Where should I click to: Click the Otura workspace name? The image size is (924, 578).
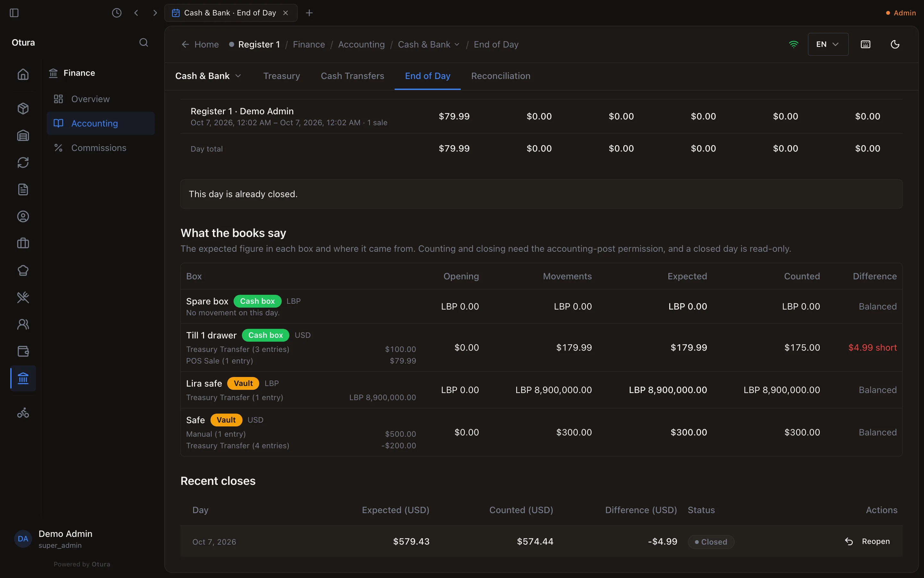(23, 42)
